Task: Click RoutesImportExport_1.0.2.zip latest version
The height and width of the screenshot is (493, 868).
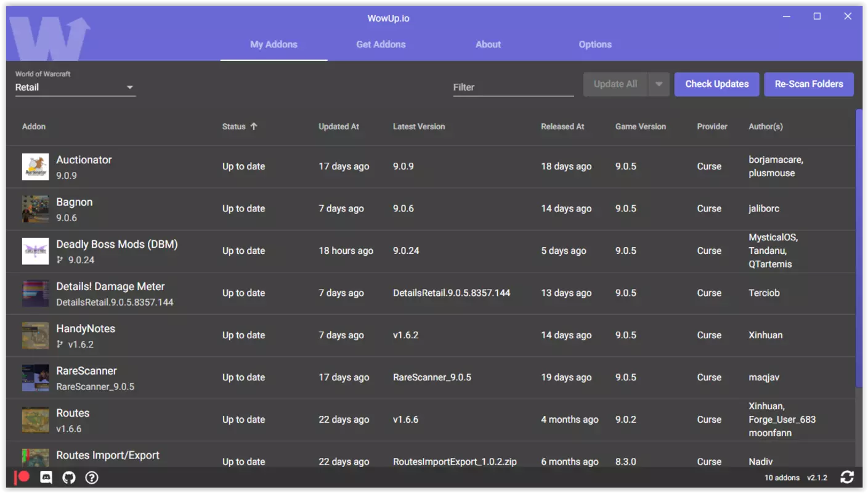Action: [x=455, y=462]
